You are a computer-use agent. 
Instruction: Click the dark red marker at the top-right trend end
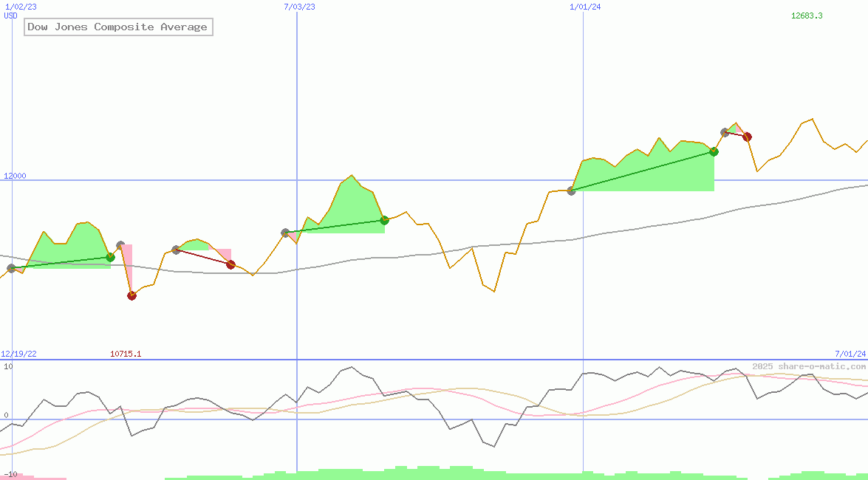tap(747, 136)
